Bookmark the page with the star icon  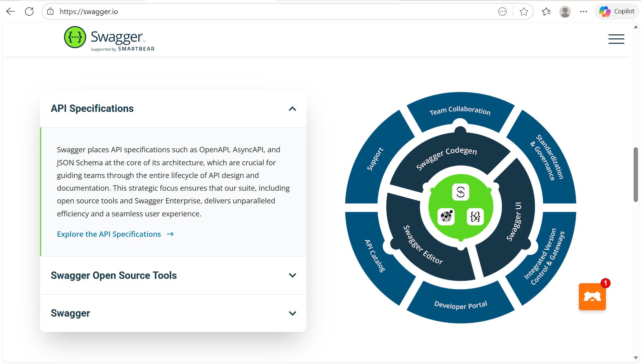(524, 11)
